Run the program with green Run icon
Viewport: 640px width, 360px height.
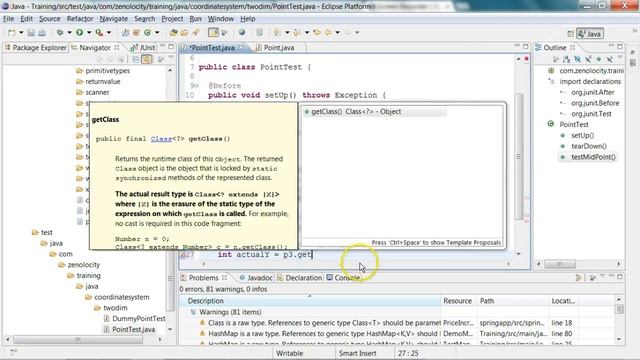[x=80, y=33]
